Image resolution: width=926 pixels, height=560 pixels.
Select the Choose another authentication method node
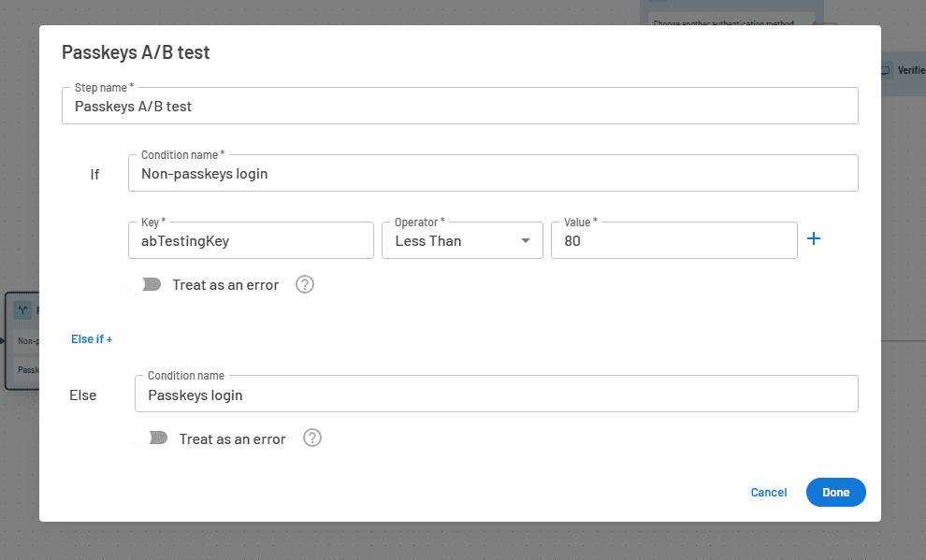tap(732, 21)
